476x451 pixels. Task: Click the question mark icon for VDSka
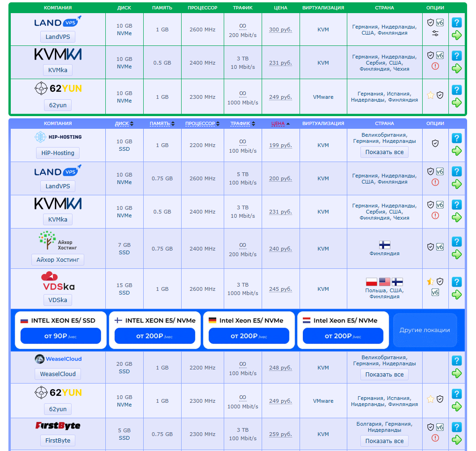click(456, 282)
